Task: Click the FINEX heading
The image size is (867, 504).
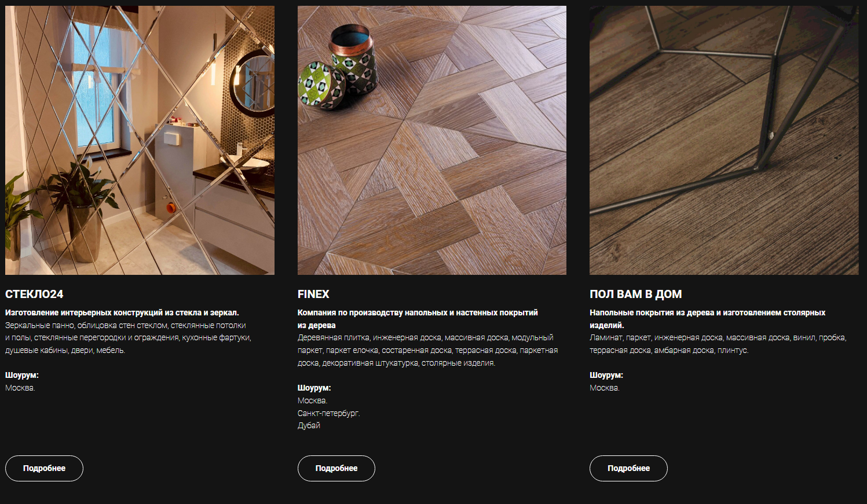Action: pos(313,294)
